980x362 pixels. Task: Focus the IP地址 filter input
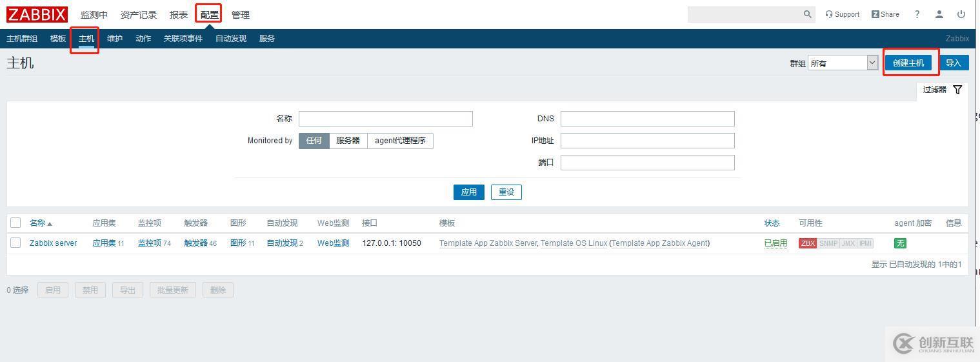pyautogui.click(x=648, y=141)
